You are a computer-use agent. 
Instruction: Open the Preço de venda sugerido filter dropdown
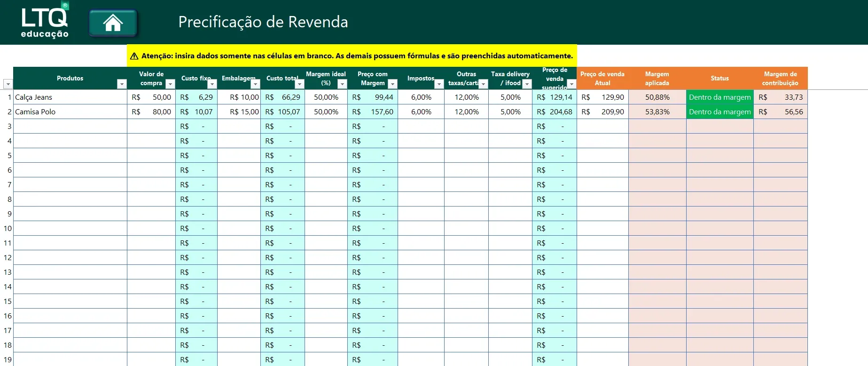[571, 84]
